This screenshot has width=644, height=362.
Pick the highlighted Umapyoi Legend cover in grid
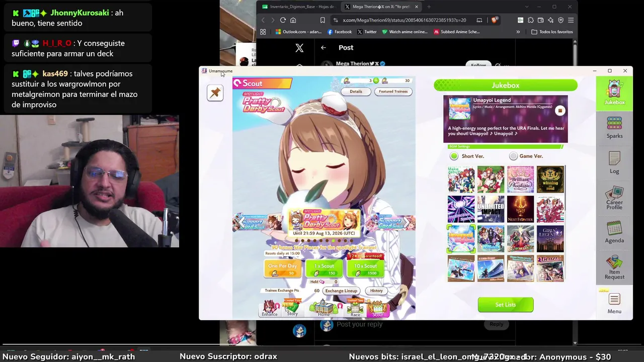[461, 239]
